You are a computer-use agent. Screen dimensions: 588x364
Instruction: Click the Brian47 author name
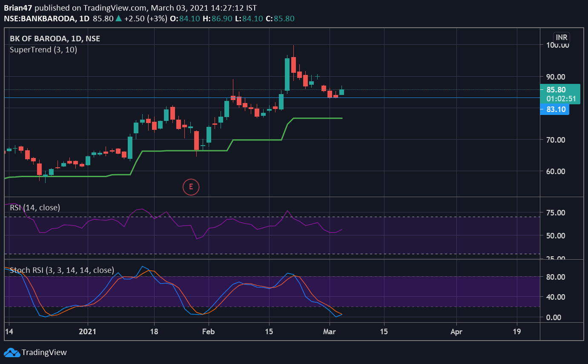pyautogui.click(x=17, y=8)
